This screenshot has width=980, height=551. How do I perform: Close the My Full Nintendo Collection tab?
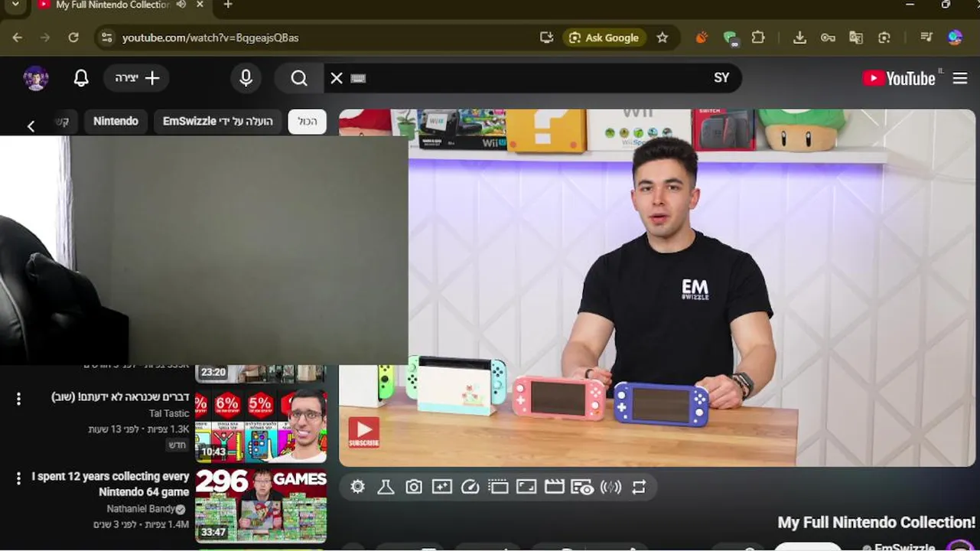pyautogui.click(x=200, y=5)
